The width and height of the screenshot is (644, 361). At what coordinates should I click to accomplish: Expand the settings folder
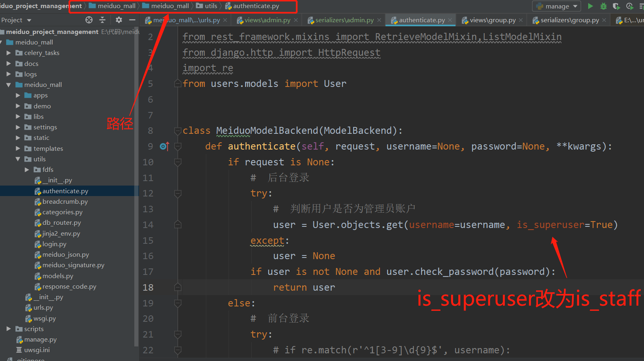(x=18, y=127)
